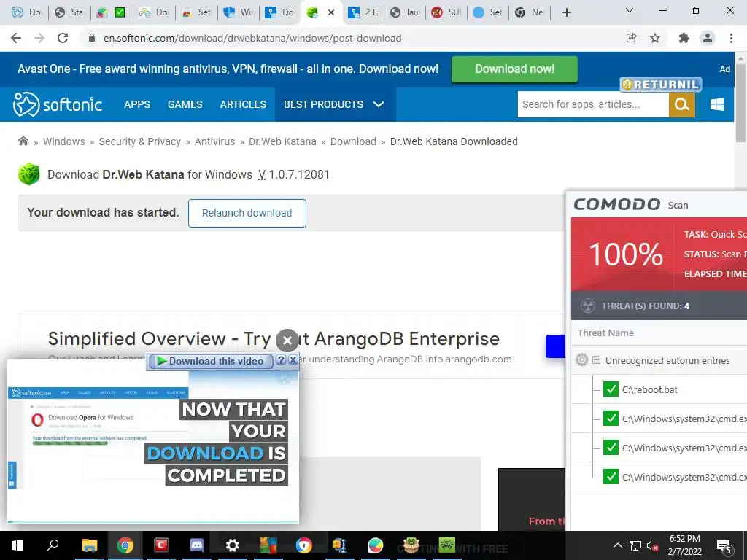Click the Windows platform icon in header

tap(717, 104)
